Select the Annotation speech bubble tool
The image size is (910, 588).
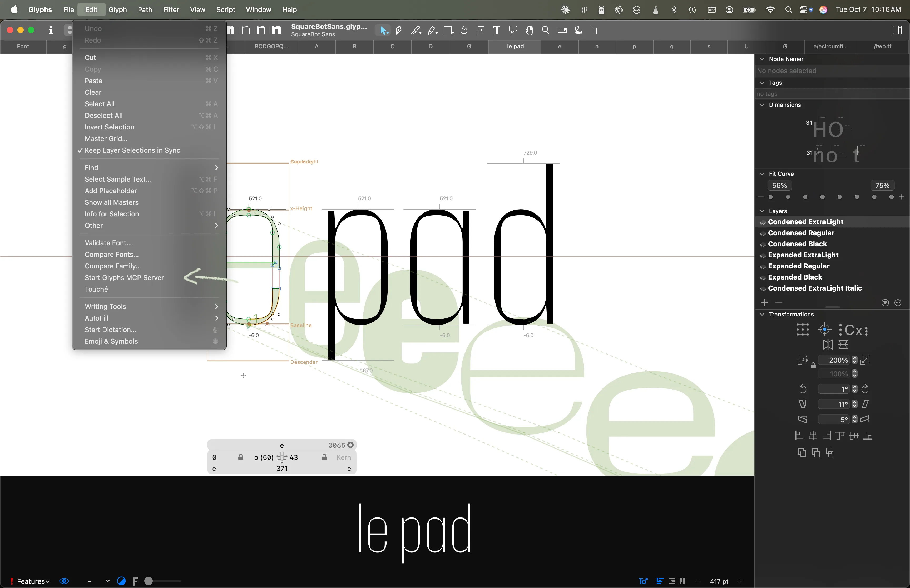pos(513,30)
